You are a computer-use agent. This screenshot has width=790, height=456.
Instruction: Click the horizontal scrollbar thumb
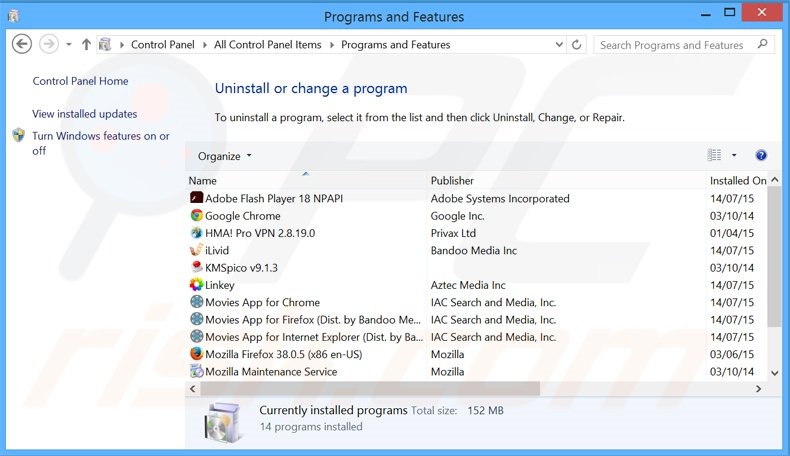(x=370, y=388)
